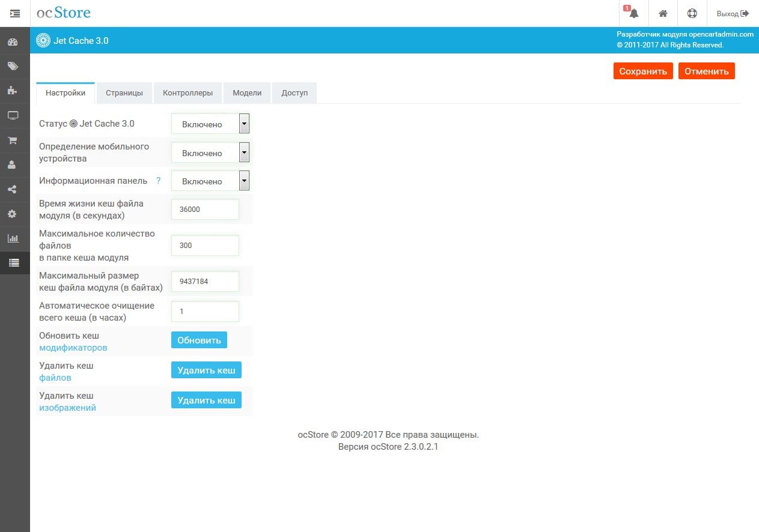Open the Design monitor icon in sidebar
This screenshot has height=532, width=759.
click(14, 115)
